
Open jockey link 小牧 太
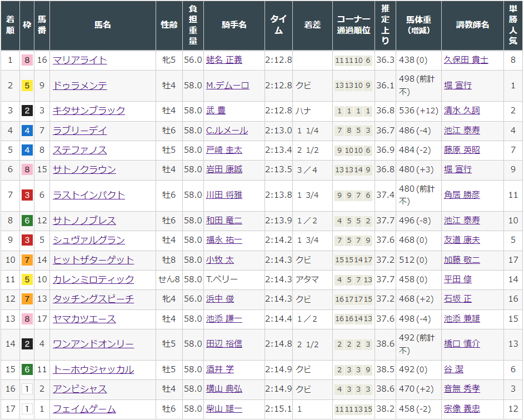click(220, 259)
